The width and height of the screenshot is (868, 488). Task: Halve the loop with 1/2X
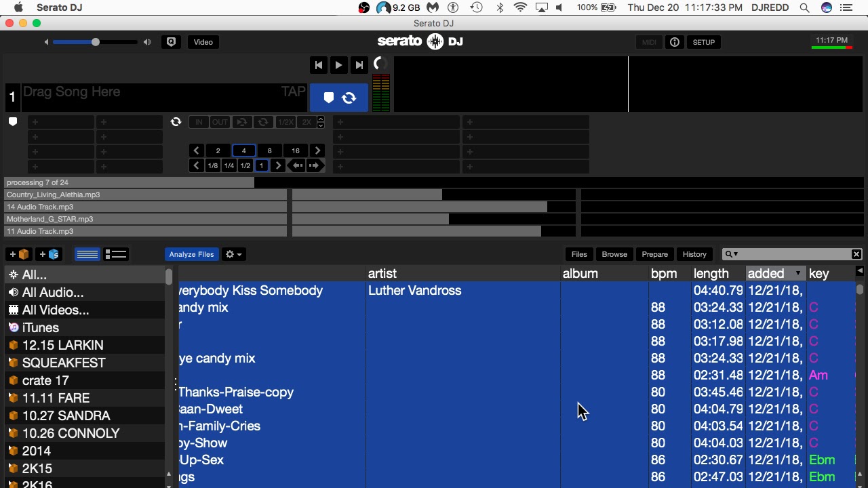[285, 122]
